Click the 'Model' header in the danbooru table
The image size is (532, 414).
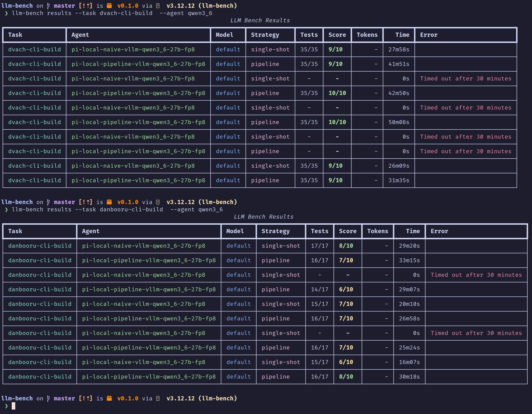tap(235, 231)
